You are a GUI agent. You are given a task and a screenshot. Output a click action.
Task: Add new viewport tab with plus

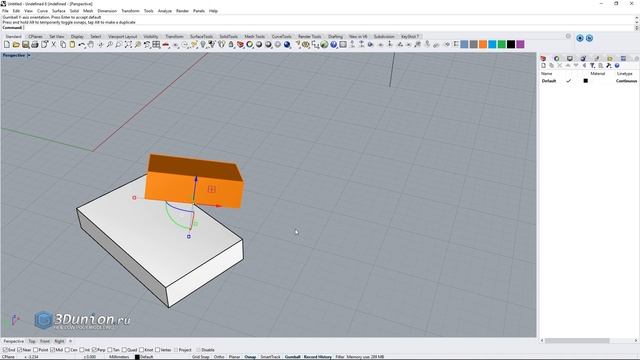pos(70,341)
